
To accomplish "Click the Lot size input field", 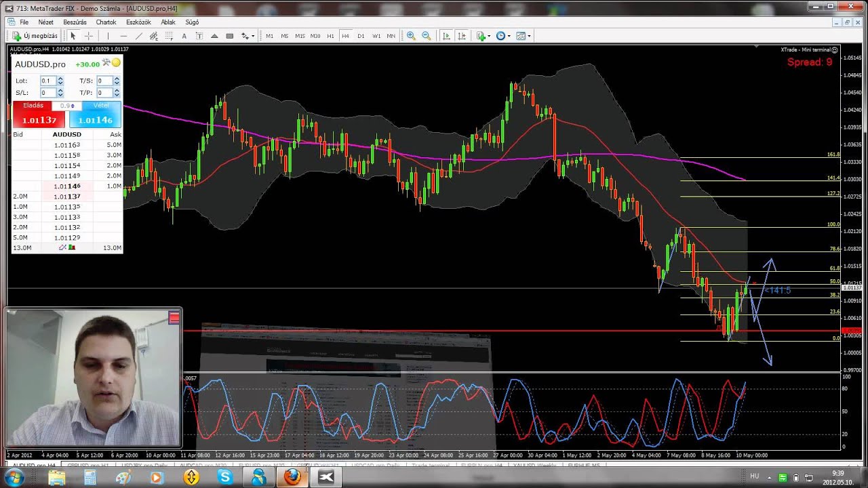I will click(x=47, y=81).
